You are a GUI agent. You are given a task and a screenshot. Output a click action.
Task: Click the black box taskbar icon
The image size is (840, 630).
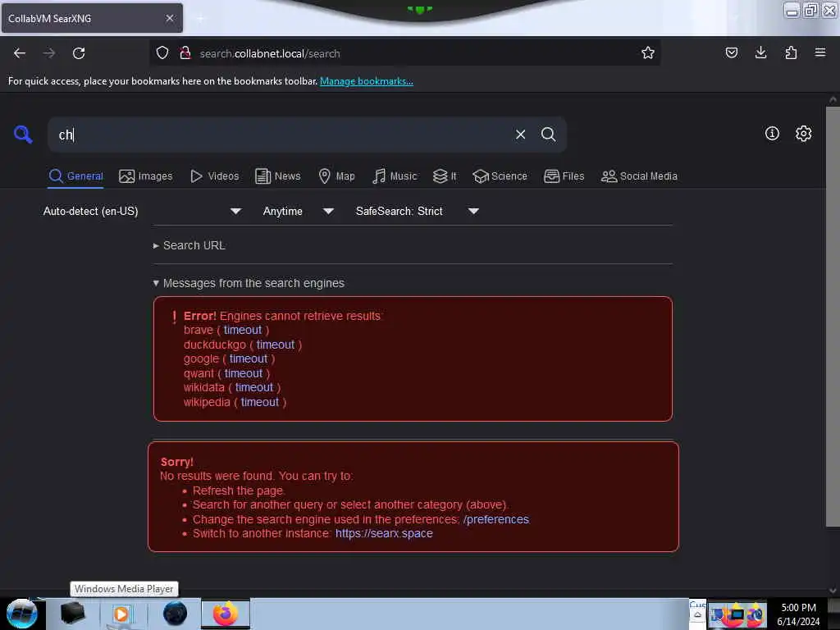tap(72, 614)
